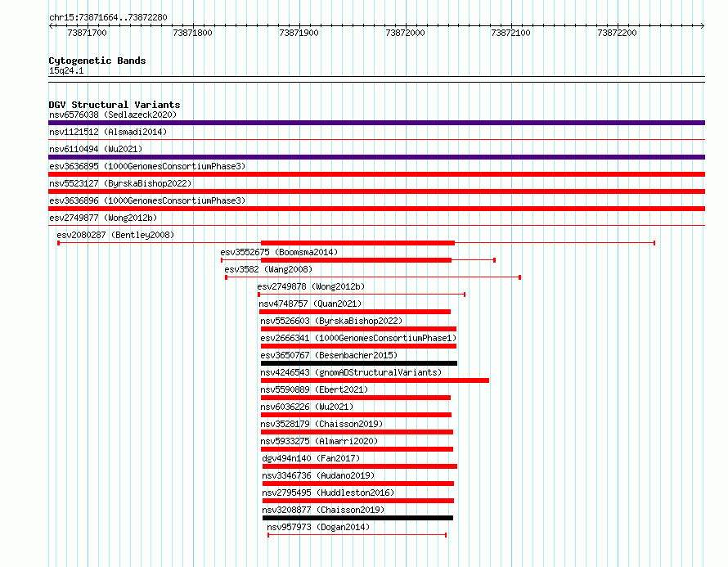Click the thick red bar under esv2080287
728x567 pixels.
[358, 243]
